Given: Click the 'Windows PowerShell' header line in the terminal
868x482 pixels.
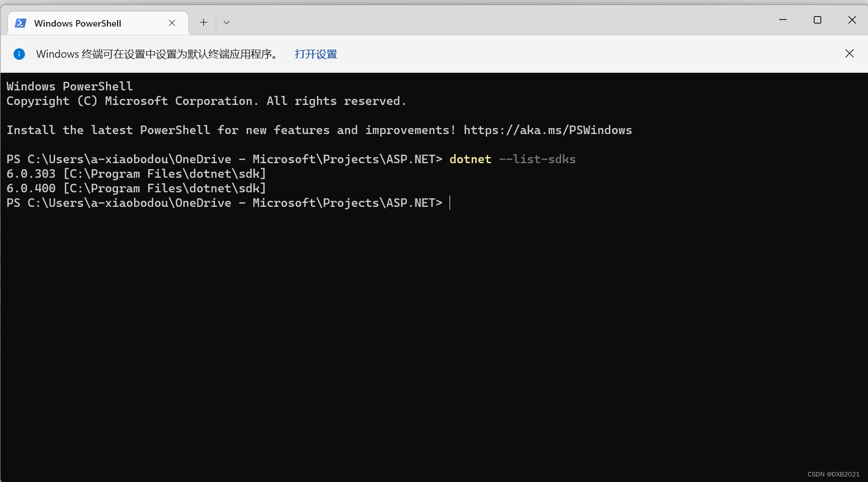Looking at the screenshot, I should (70, 86).
